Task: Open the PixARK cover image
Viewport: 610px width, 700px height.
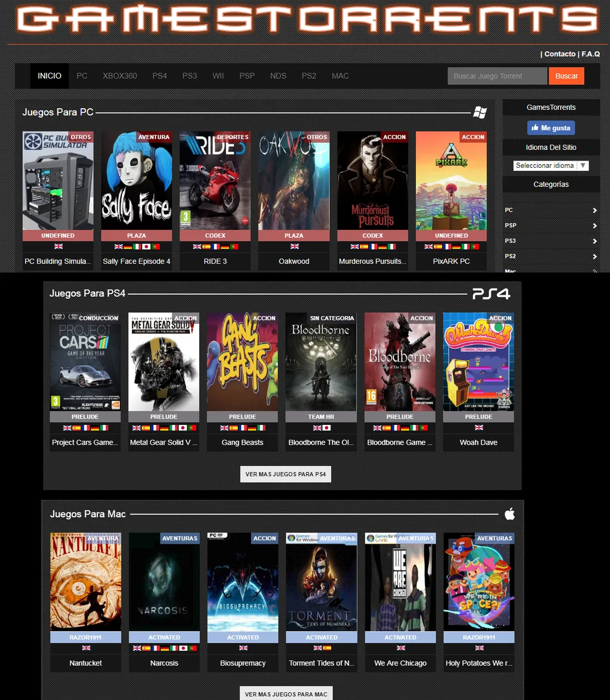Action: (451, 180)
